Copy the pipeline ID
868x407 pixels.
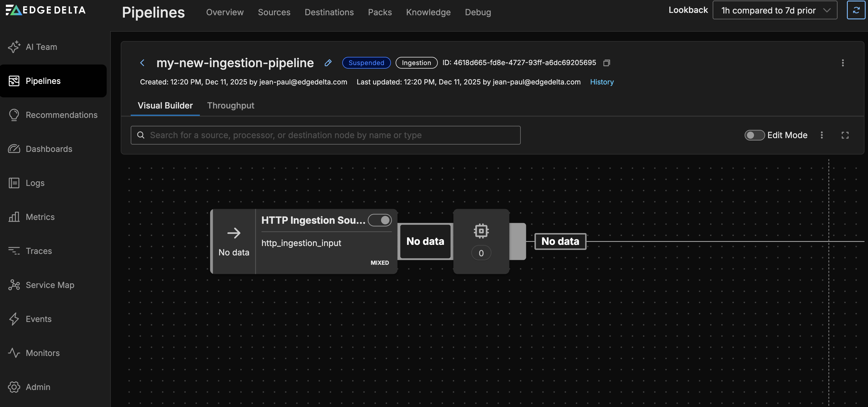coord(607,63)
